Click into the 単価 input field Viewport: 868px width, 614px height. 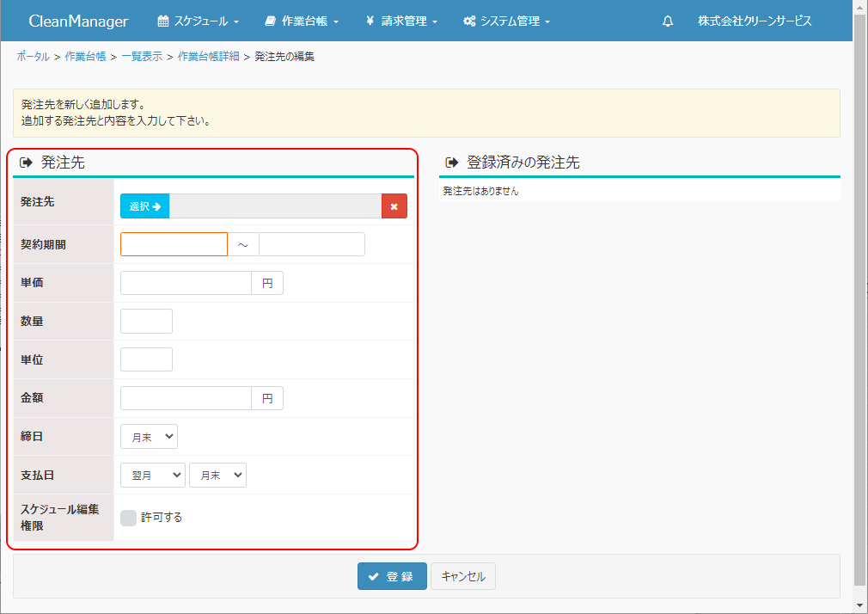(186, 283)
